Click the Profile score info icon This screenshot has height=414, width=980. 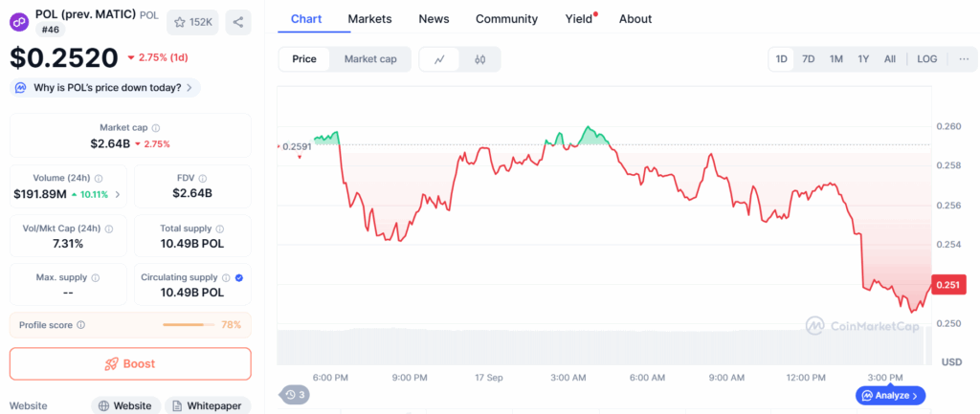point(80,325)
